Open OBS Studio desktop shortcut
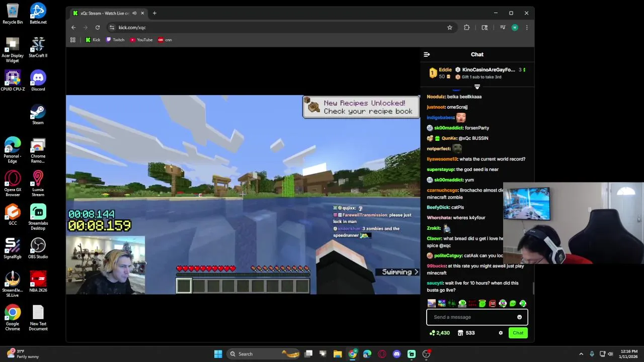Screen dimensions: 644x362 click(x=38, y=248)
